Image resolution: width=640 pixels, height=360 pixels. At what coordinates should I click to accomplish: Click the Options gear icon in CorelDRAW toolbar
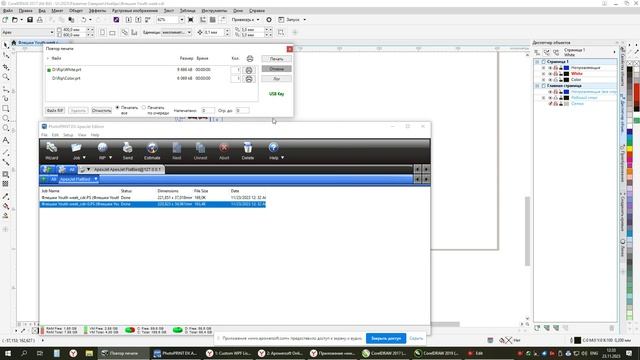pos(269,20)
